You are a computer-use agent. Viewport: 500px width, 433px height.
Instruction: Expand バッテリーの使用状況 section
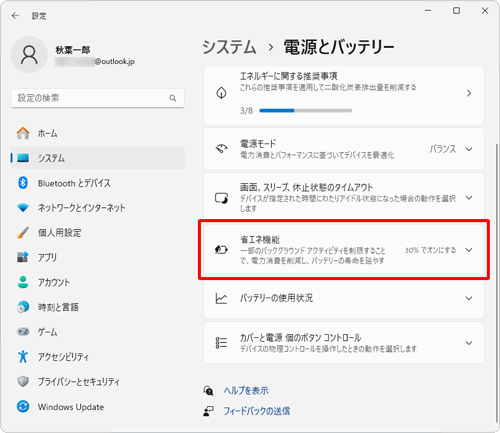(469, 298)
